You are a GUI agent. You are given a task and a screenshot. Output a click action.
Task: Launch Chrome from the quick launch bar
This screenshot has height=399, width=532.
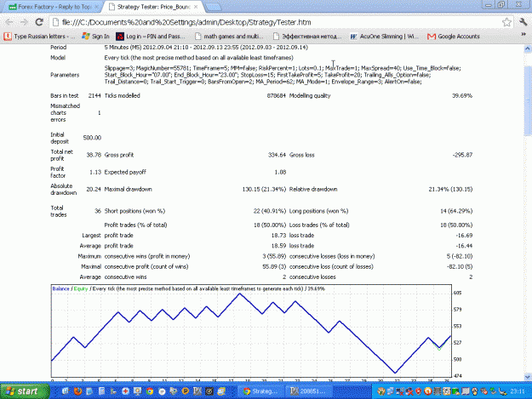pos(150,391)
